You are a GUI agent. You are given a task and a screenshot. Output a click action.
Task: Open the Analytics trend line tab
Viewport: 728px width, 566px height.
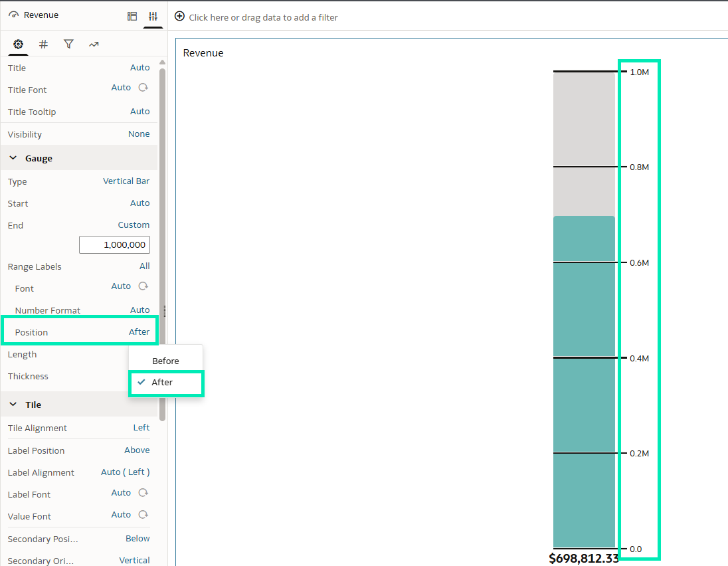94,45
